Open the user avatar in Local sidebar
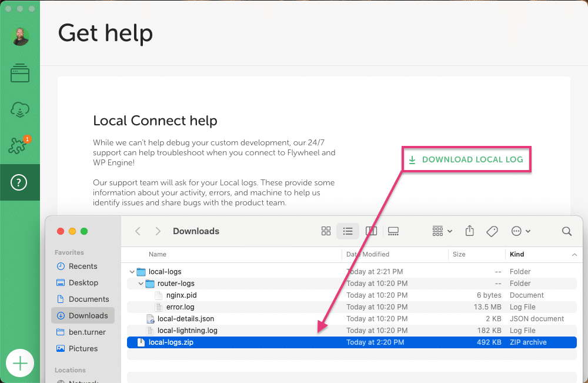The height and width of the screenshot is (383, 588). click(20, 36)
